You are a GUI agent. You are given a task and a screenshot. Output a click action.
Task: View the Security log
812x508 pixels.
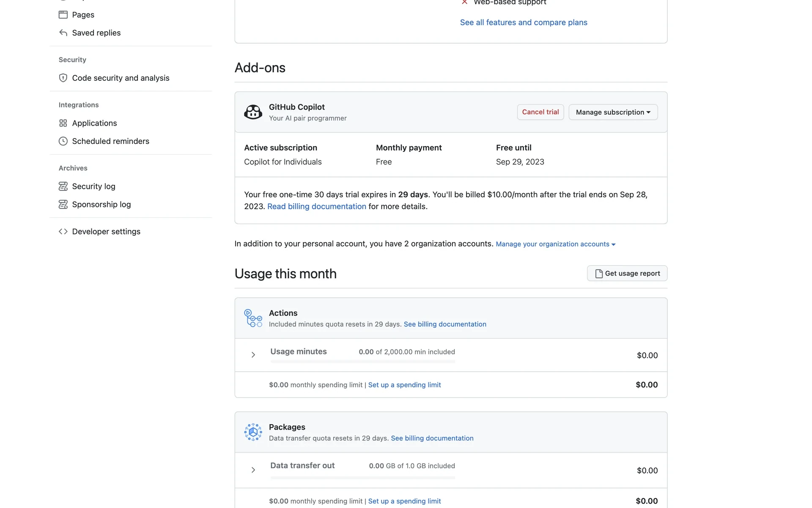(93, 186)
